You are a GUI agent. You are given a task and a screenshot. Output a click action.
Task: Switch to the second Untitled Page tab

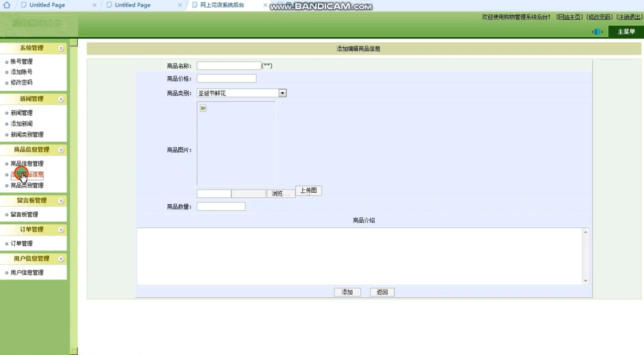pos(133,5)
